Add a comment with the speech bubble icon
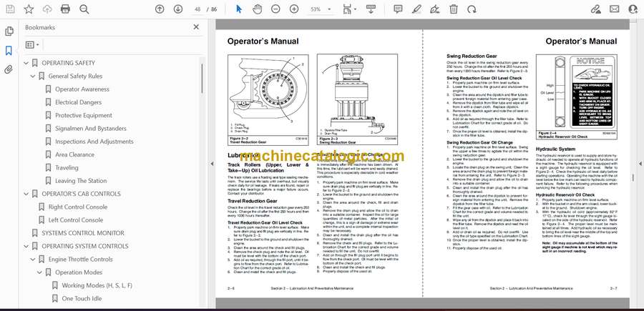644x311 pixels. pyautogui.click(x=398, y=9)
